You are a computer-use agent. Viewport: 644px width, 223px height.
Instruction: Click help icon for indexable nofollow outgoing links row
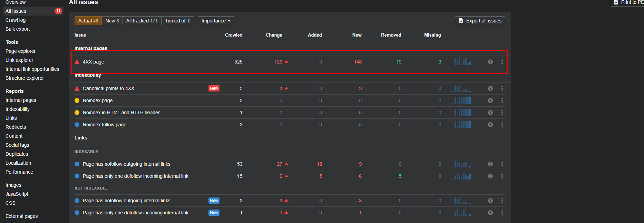tap(490, 164)
